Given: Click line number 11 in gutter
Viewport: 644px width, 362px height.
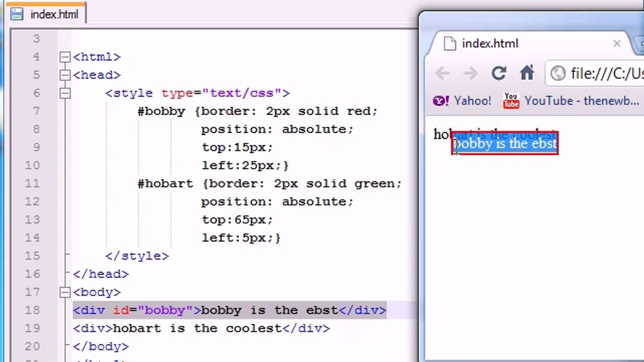Looking at the screenshot, I should [x=32, y=184].
